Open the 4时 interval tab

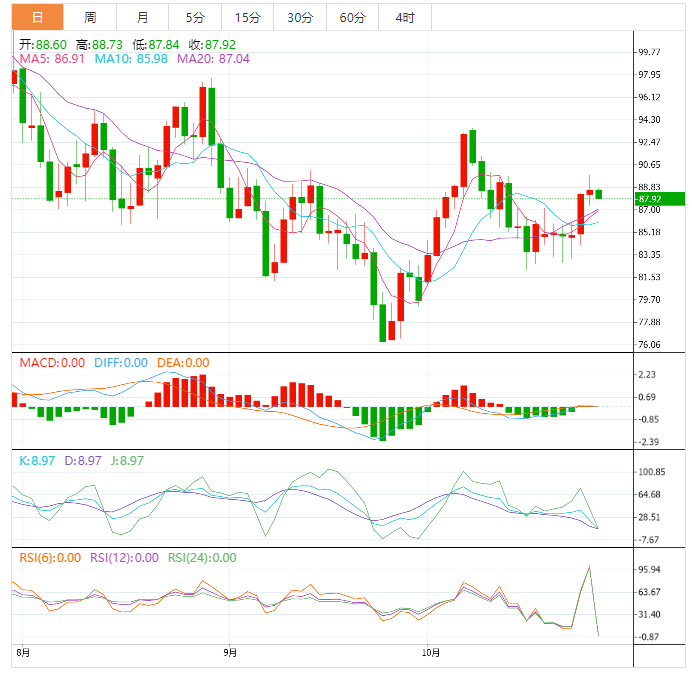tap(405, 17)
